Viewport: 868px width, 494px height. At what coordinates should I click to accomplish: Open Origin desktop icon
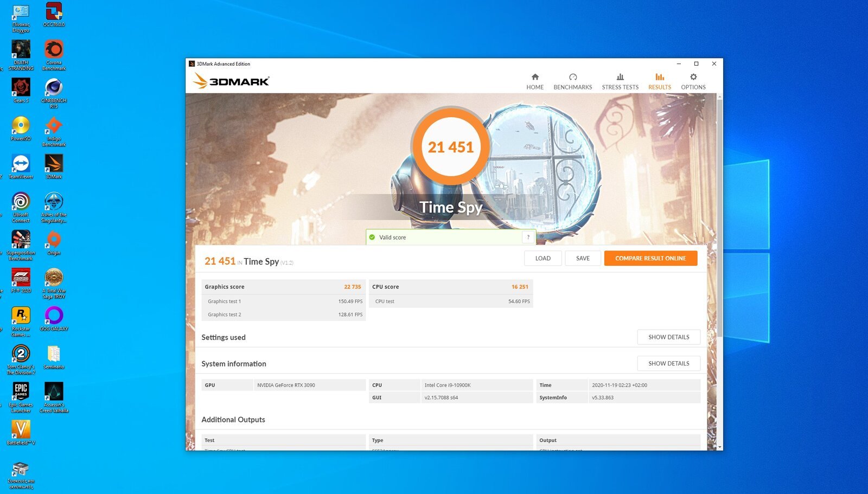[54, 242]
